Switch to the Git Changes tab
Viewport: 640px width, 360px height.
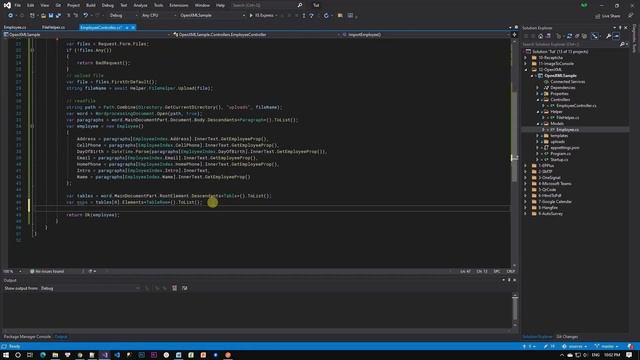pos(567,337)
